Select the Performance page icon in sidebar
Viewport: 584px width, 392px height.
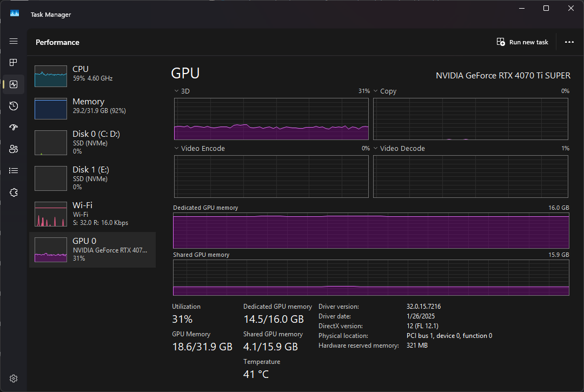point(14,84)
